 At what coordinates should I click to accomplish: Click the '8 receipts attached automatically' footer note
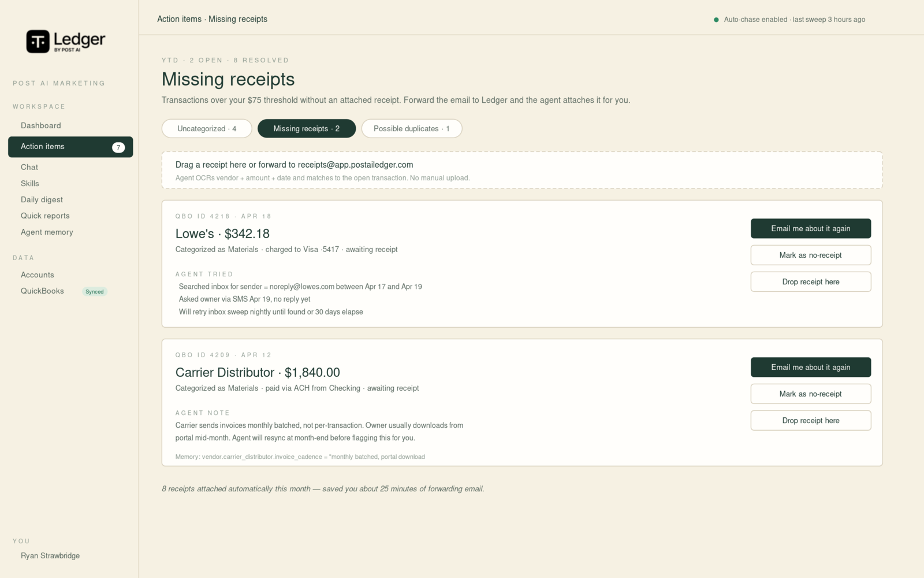tap(323, 489)
